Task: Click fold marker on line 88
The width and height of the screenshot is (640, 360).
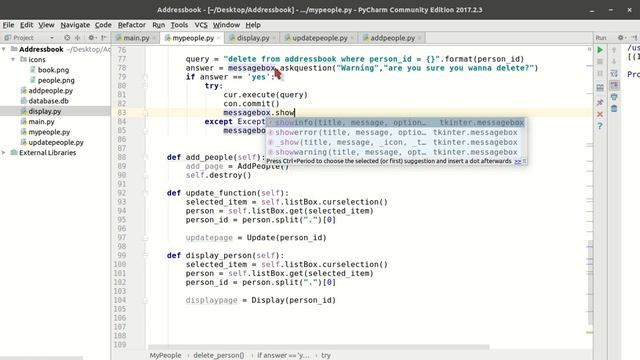Action: point(145,157)
